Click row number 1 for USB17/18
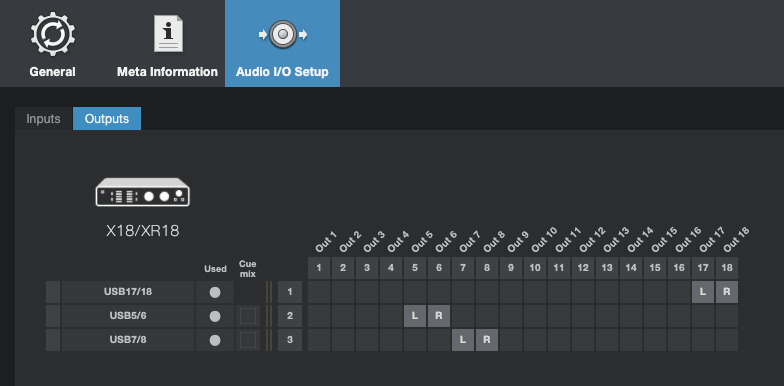Image resolution: width=784 pixels, height=386 pixels. 290,292
